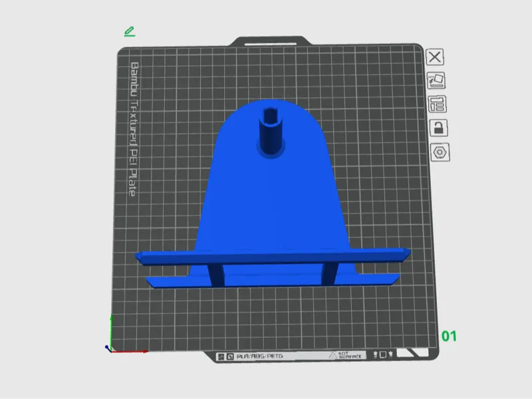Image resolution: width=532 pixels, height=399 pixels.
Task: Click the square icon beside PLA/ABS/PETG
Action: [230, 356]
